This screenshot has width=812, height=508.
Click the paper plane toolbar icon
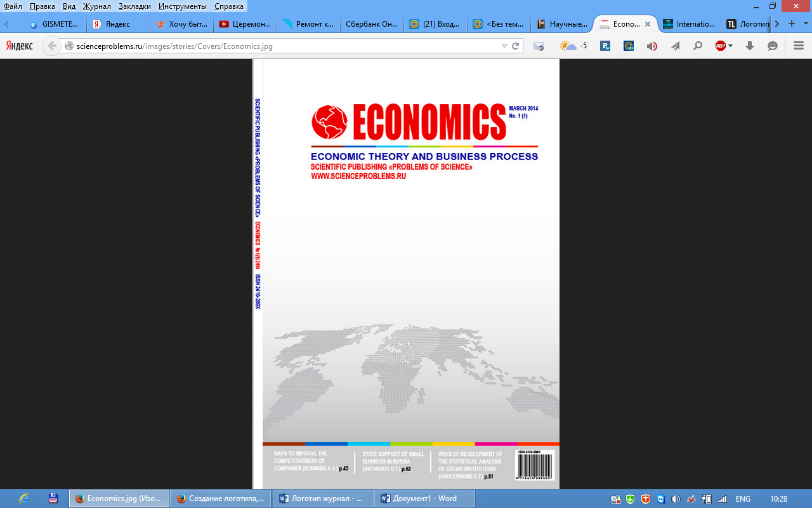pos(675,46)
